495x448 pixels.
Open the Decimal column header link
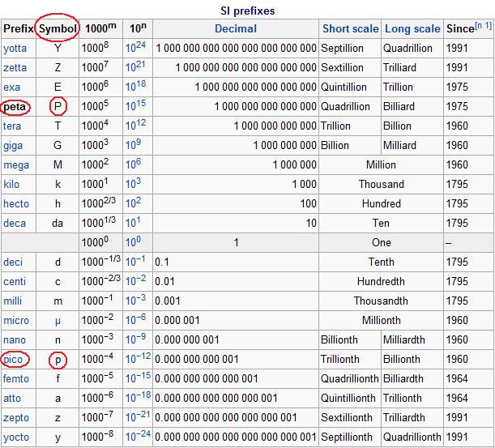(235, 28)
